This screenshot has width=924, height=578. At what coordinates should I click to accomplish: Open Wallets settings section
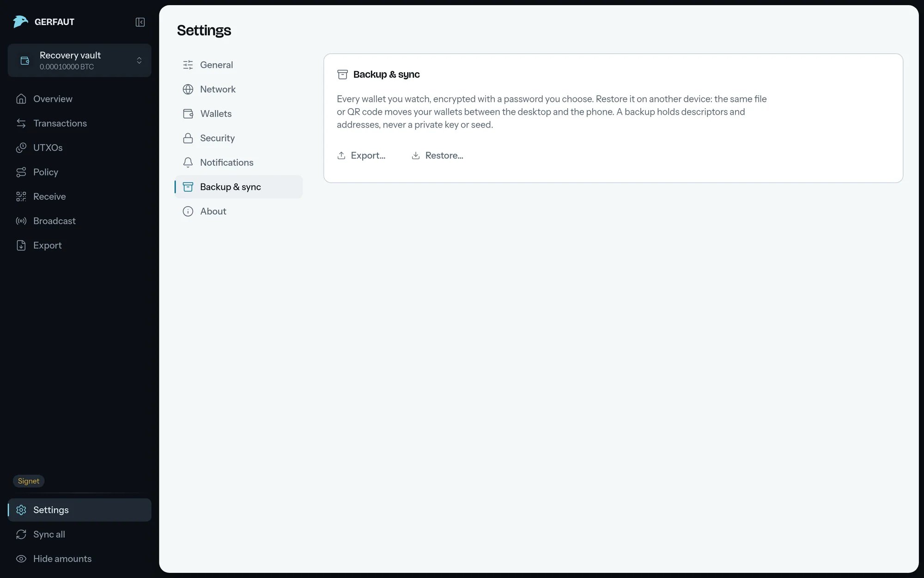pyautogui.click(x=239, y=114)
